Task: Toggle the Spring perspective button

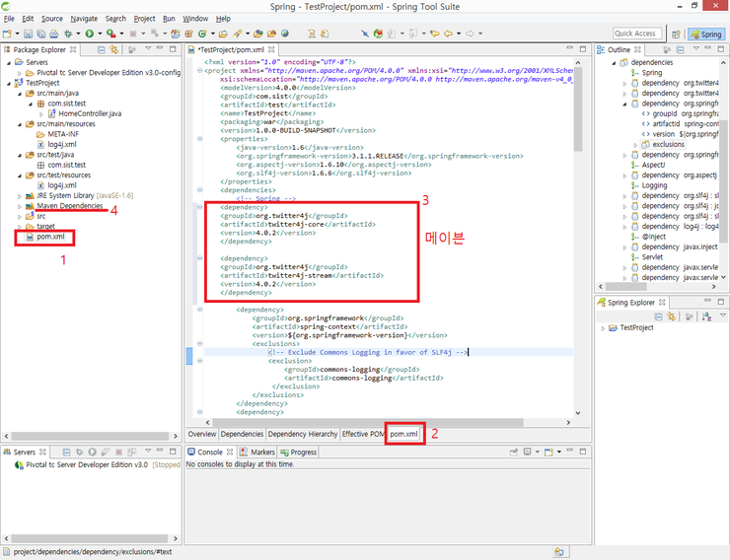Action: point(704,34)
